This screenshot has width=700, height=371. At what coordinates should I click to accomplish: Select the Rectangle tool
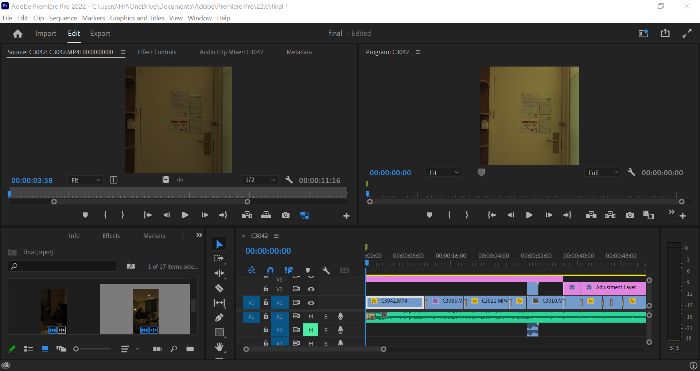click(219, 332)
